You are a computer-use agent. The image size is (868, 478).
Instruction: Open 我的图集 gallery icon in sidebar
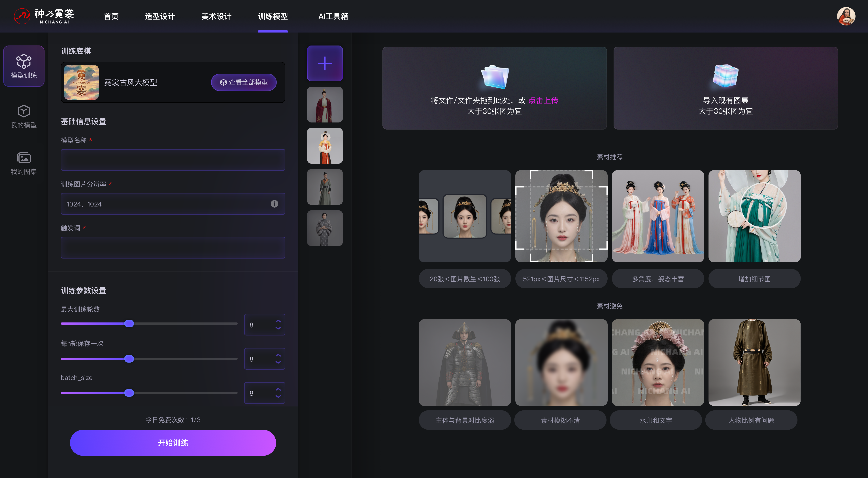pyautogui.click(x=24, y=158)
